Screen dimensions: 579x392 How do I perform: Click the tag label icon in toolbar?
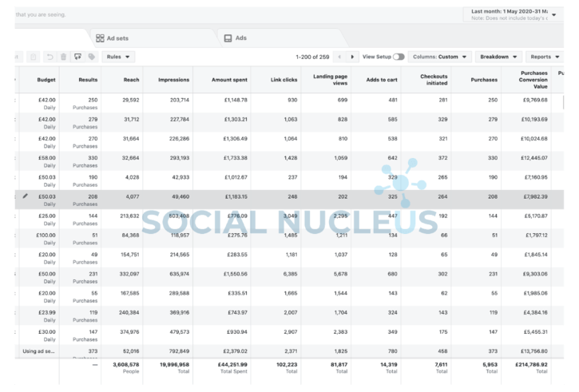coord(91,57)
